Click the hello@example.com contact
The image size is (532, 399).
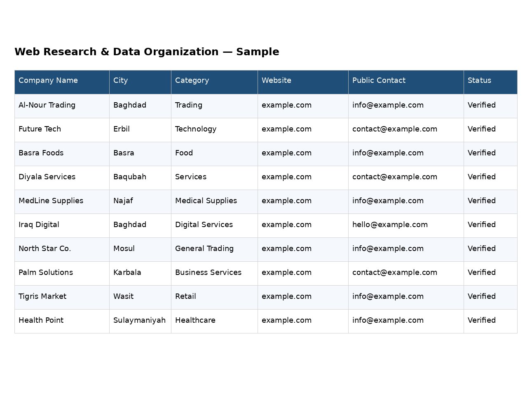coord(390,225)
